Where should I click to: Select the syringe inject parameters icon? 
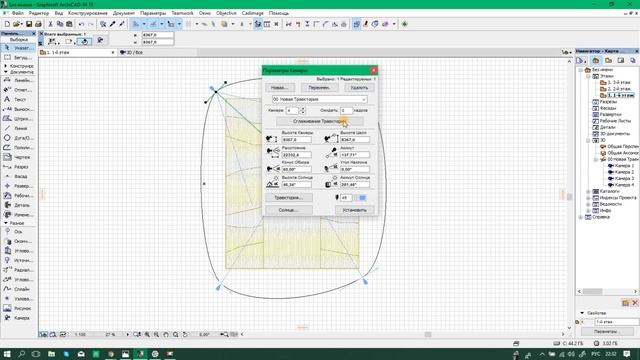pos(122,24)
